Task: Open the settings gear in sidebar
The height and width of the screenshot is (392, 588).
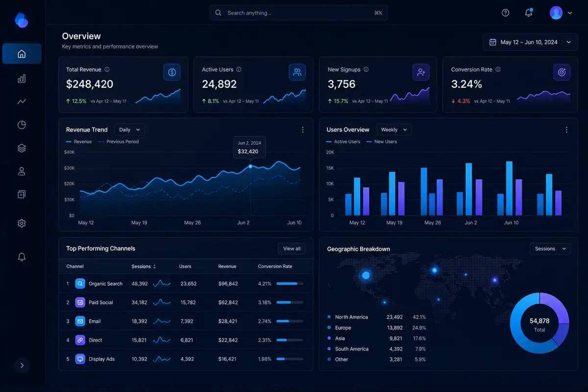Action: (x=22, y=223)
